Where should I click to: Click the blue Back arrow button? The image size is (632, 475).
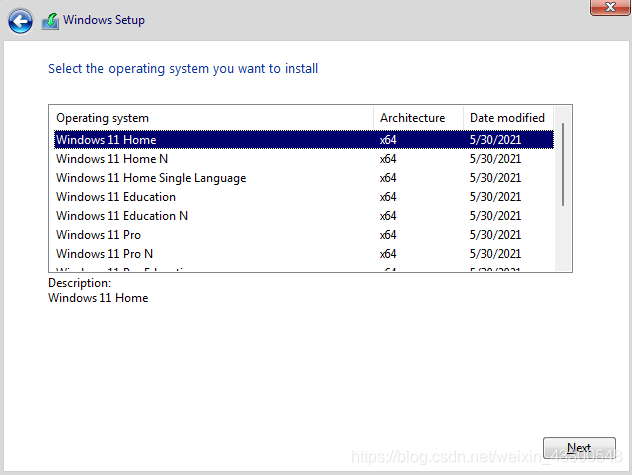[20, 21]
